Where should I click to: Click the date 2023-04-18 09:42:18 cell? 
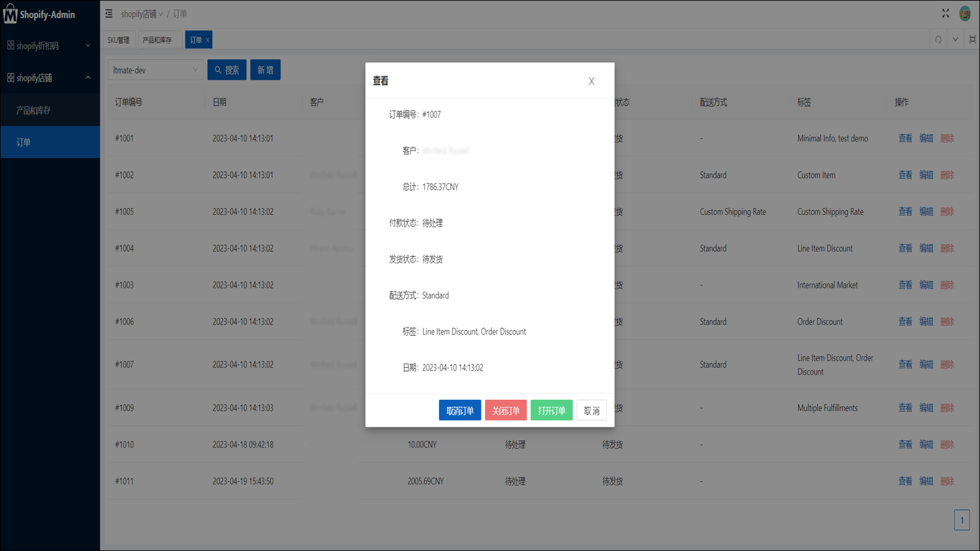coord(243,445)
